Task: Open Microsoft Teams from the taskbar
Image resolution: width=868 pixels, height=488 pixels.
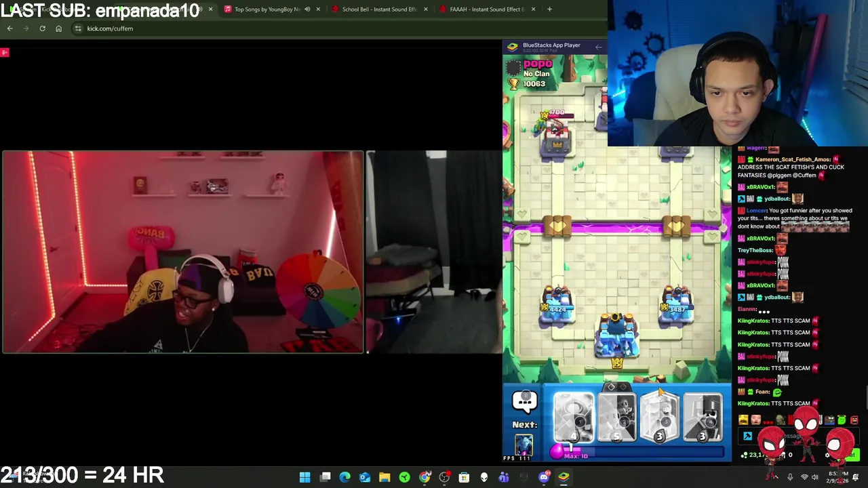Action: click(504, 477)
